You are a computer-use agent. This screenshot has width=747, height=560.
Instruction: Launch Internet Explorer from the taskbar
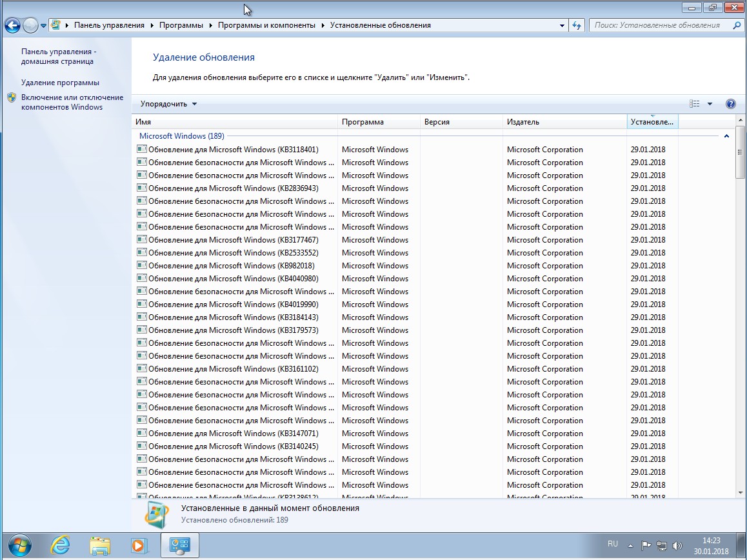pos(60,545)
